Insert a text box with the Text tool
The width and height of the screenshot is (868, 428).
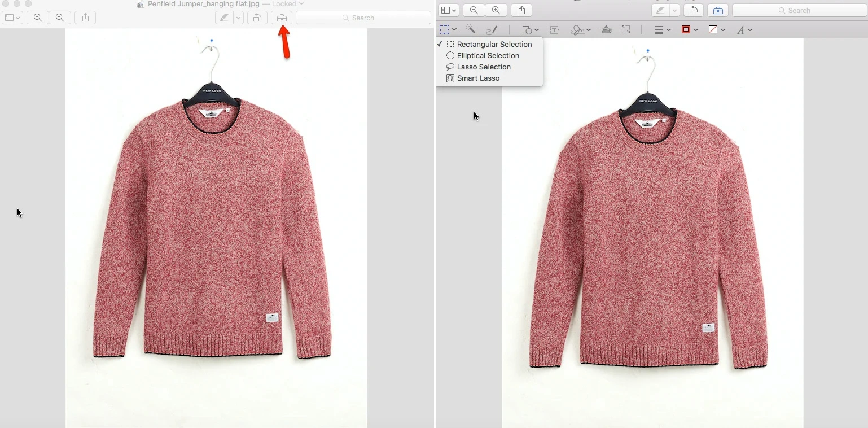pyautogui.click(x=554, y=29)
